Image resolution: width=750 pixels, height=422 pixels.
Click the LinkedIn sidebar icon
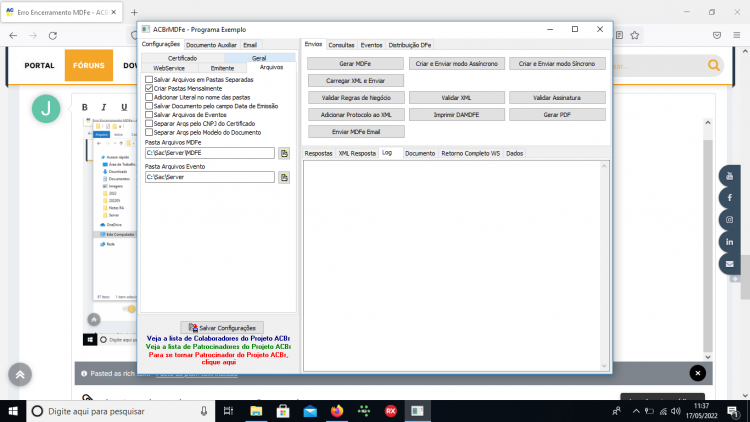(x=729, y=242)
